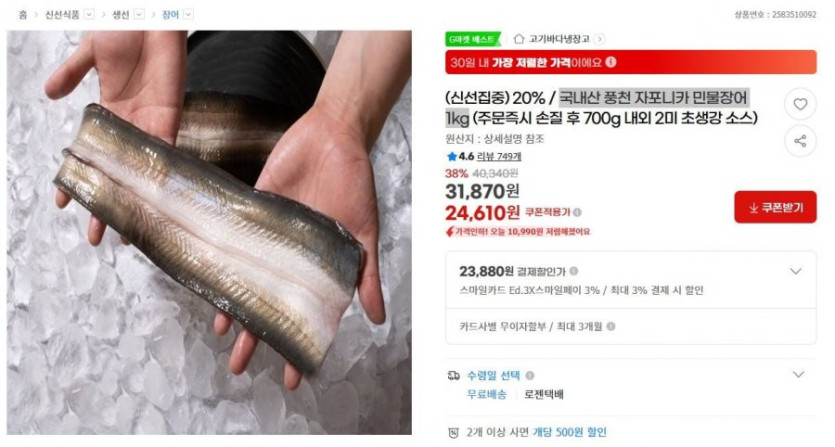The image size is (835, 447).
Task: Click info icon on cheapest price banner
Action: click(611, 62)
